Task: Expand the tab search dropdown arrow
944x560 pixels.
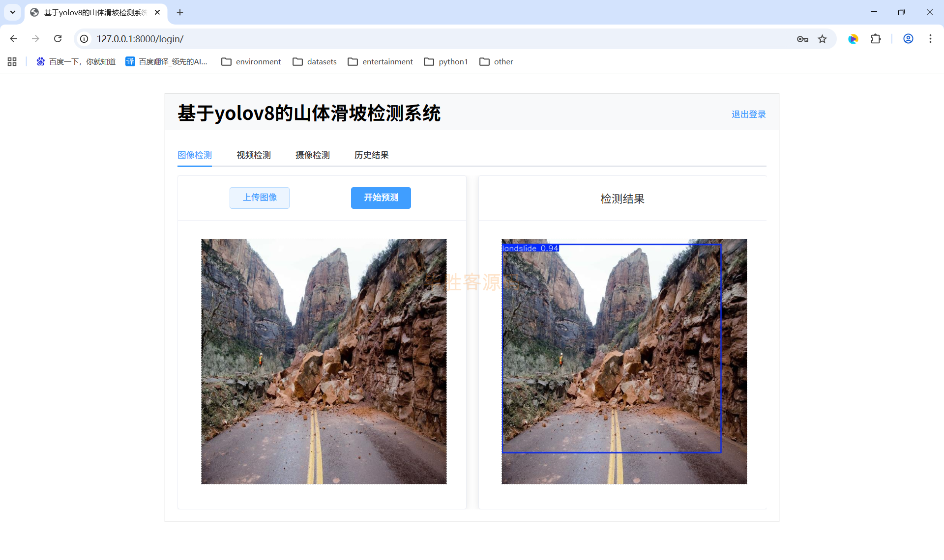Action: point(13,12)
